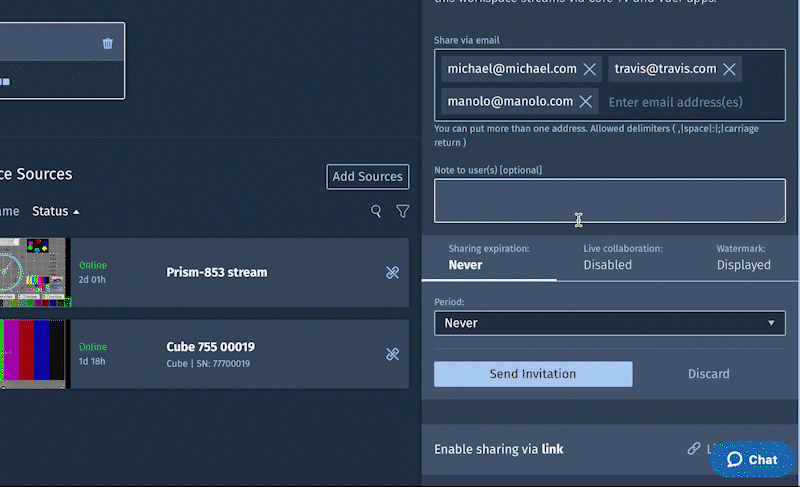Click the Note to user(s) text area
The image size is (800, 487).
click(x=609, y=201)
